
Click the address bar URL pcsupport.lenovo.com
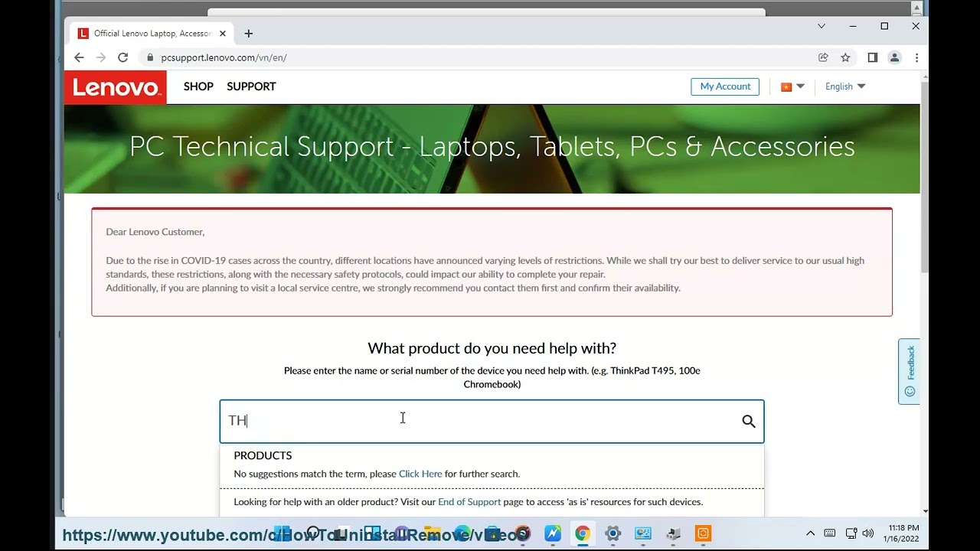(224, 57)
